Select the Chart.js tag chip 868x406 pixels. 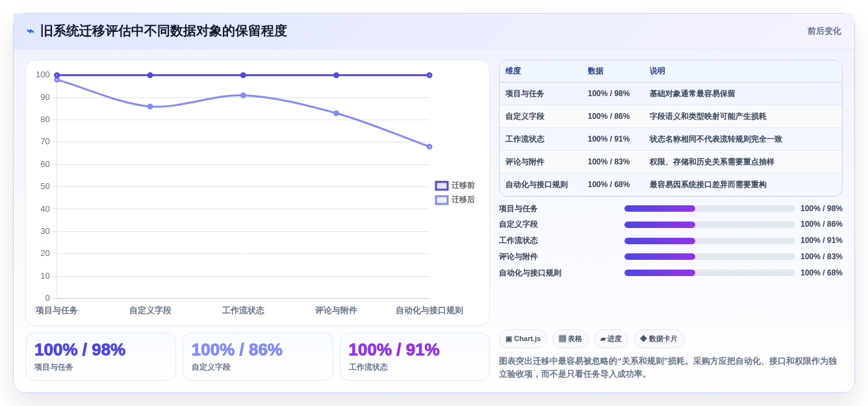point(523,339)
